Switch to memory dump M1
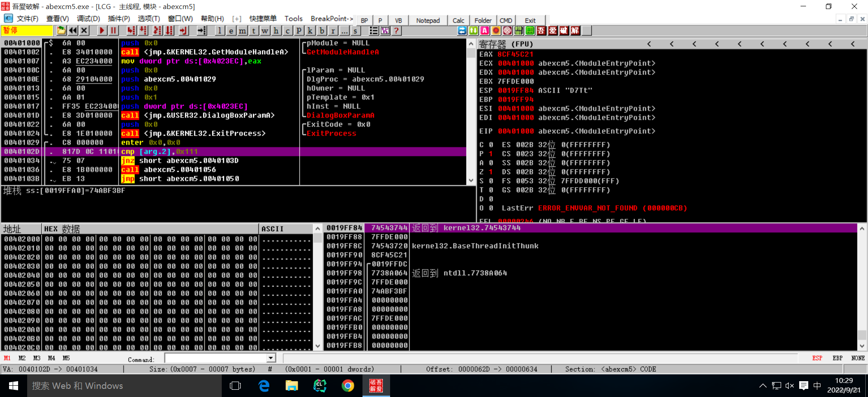Viewport: 868px width, 397px height. coord(7,358)
